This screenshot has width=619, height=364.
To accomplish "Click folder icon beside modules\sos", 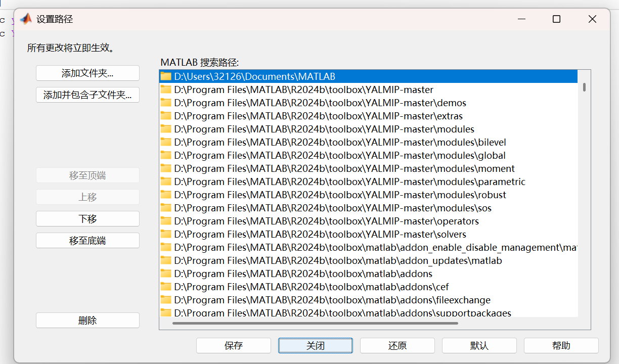I will 166,208.
